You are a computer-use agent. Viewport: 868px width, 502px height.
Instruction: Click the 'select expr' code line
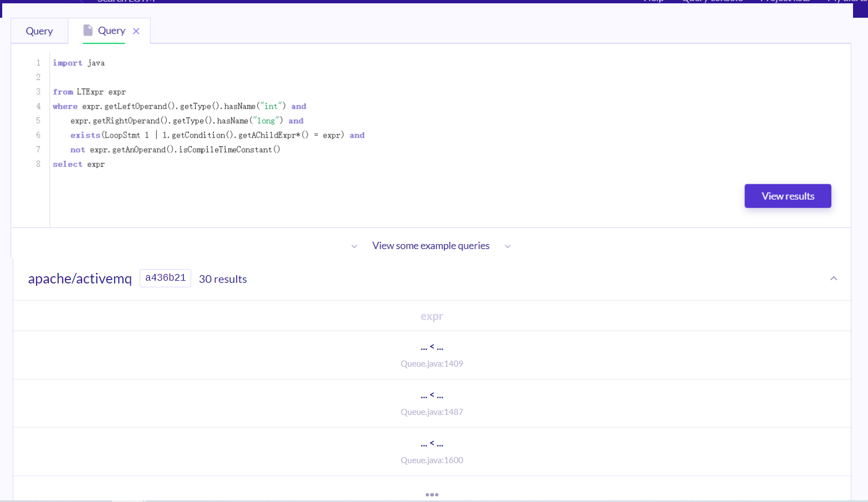click(x=79, y=164)
